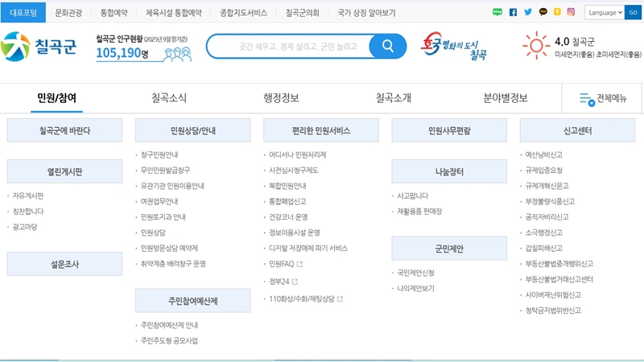
Task: Open the 여권업무안내 link
Action: click(x=159, y=202)
